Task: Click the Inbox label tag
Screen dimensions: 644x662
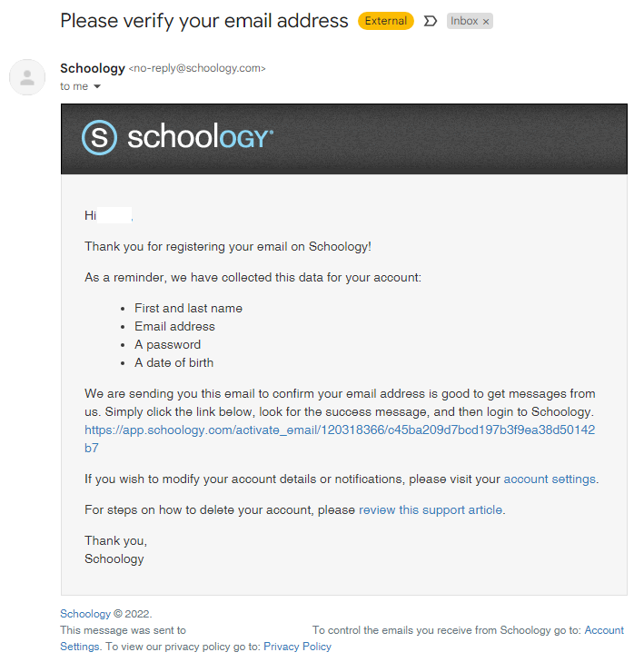Action: click(464, 21)
